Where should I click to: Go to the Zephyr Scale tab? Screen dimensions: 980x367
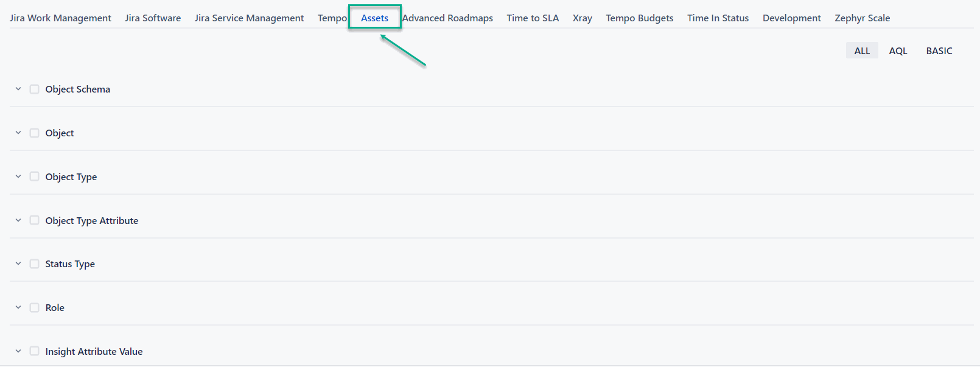[862, 18]
